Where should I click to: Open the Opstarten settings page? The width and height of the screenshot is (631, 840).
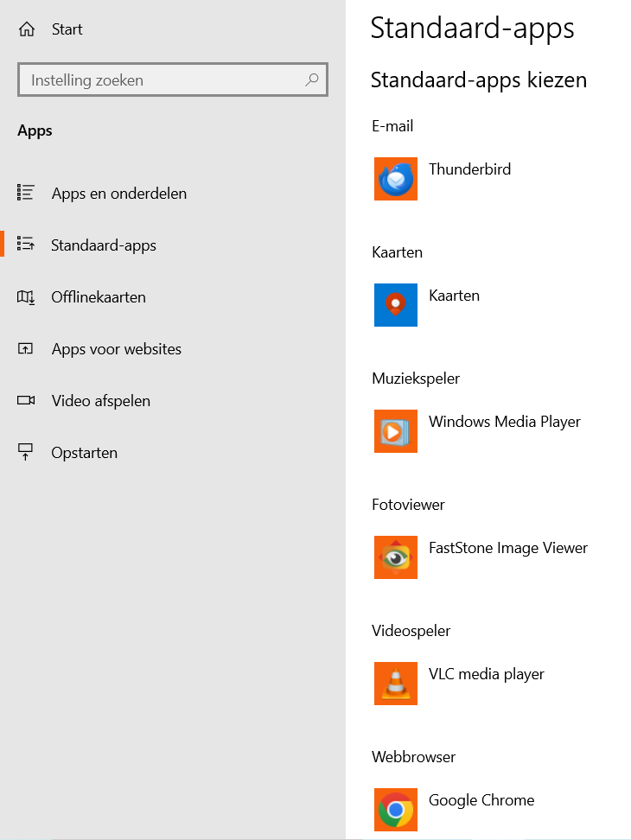pos(84,453)
